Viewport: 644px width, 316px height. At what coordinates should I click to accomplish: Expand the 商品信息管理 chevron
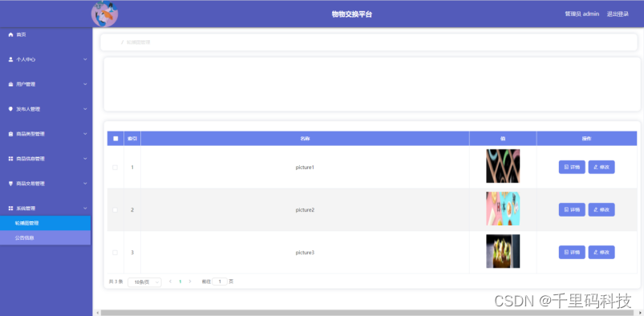(x=85, y=159)
